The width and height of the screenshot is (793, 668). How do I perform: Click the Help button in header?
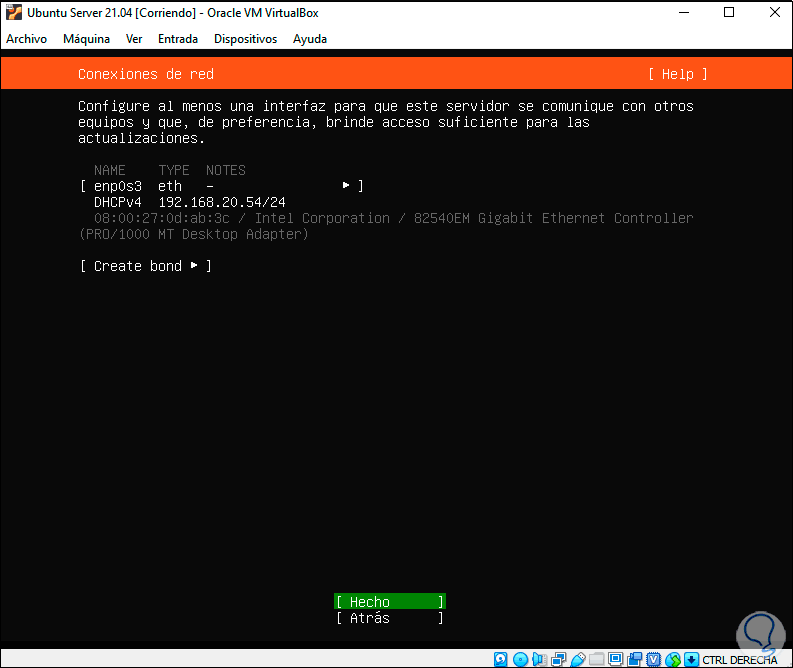(x=678, y=74)
